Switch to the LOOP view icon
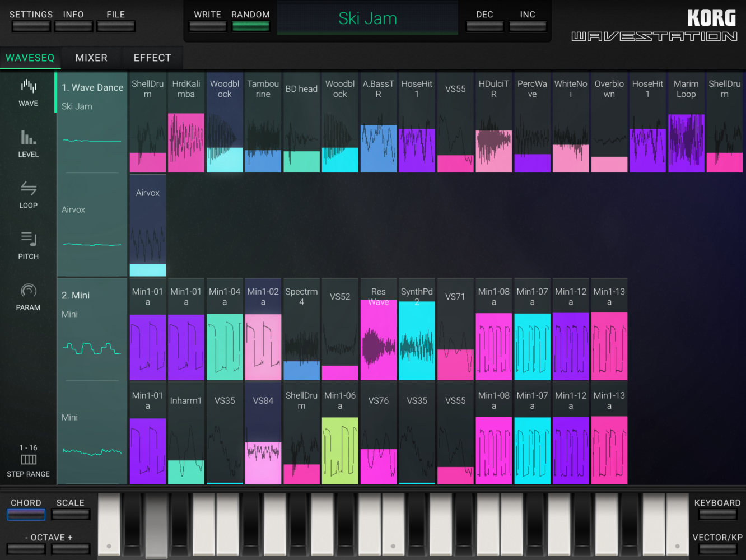This screenshot has height=560, width=746. (x=28, y=194)
